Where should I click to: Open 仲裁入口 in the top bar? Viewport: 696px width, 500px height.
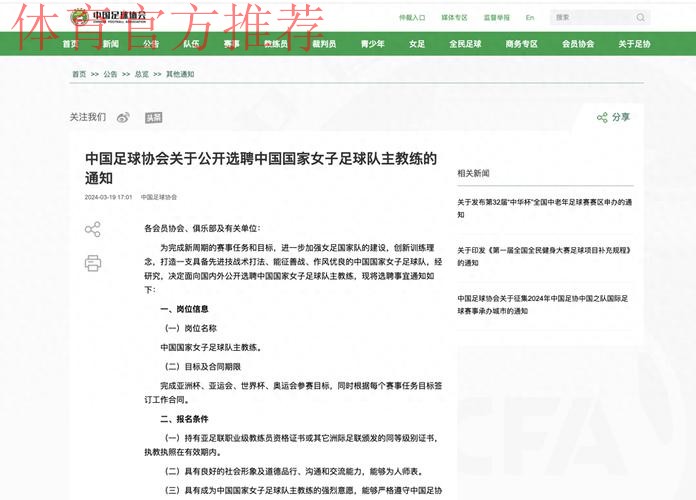[412, 18]
